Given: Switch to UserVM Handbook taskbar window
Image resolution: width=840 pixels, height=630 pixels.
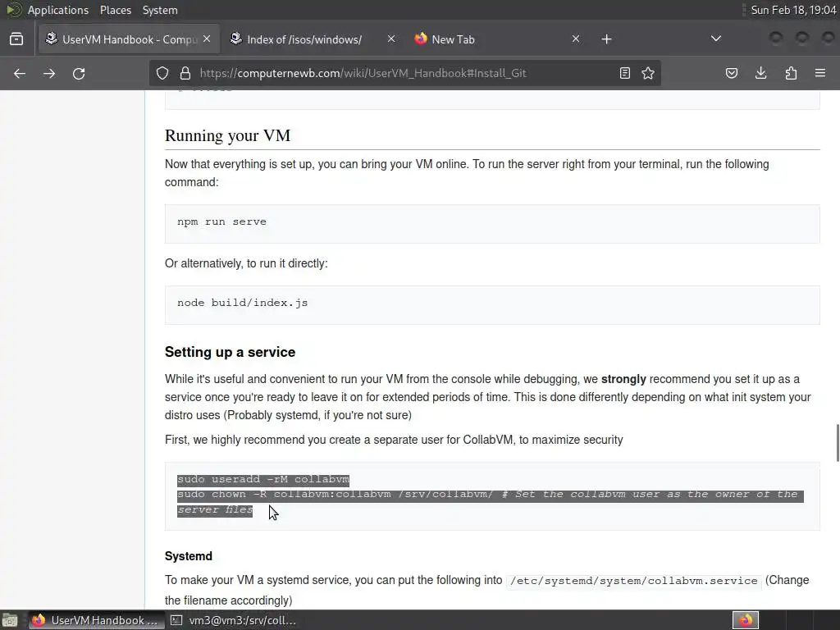Looking at the screenshot, I should point(97,620).
